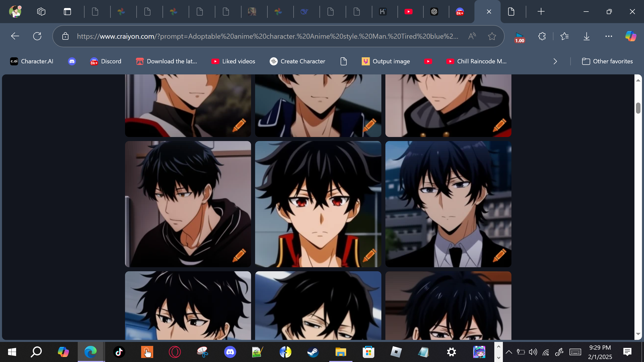Open Discord from the Windows taskbar

(x=230, y=352)
